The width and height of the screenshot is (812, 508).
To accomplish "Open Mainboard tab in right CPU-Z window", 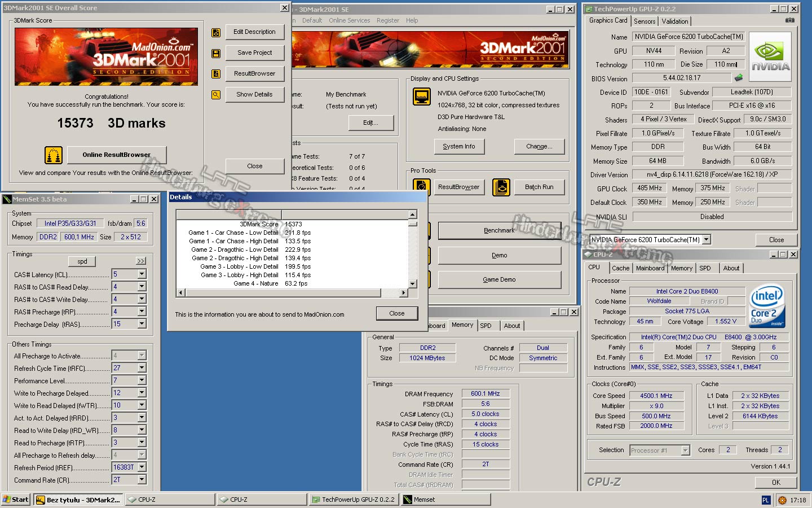I will click(x=650, y=269).
